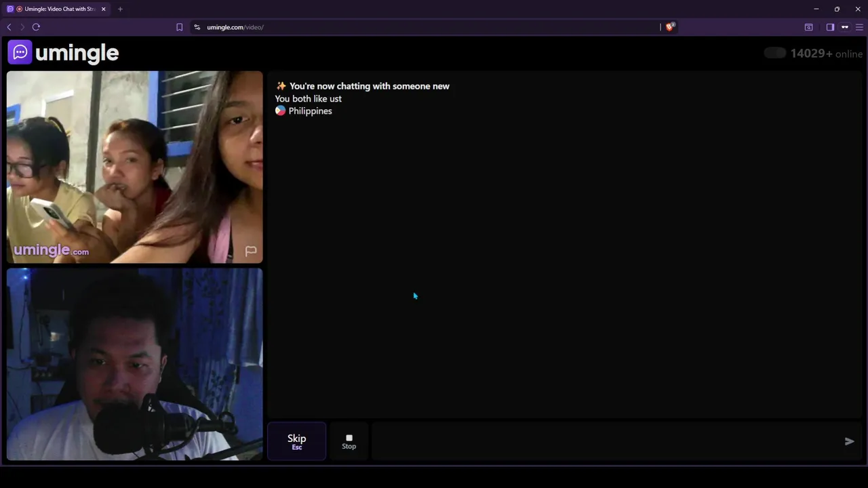Image resolution: width=868 pixels, height=488 pixels.
Task: Report stranger using flag icon
Action: (251, 251)
